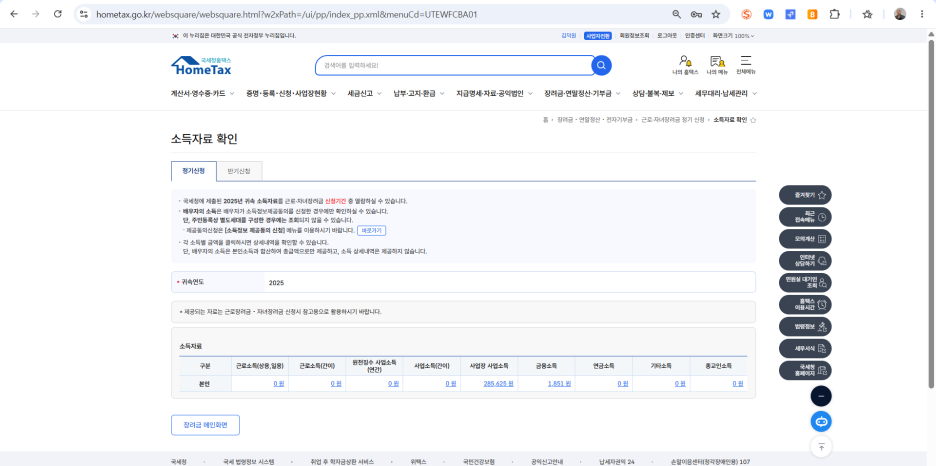
Task: Open the 285,625 원 사업장 사업소득 link
Action: (x=498, y=384)
